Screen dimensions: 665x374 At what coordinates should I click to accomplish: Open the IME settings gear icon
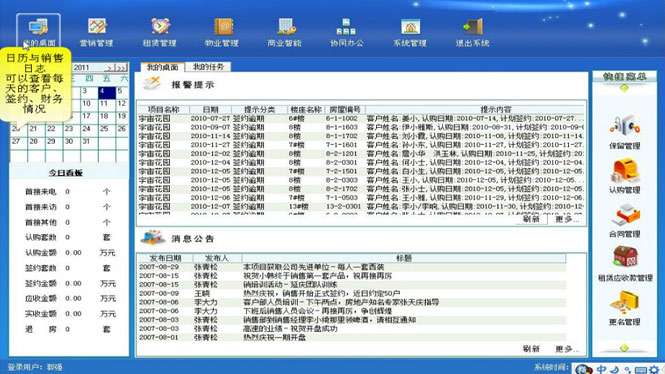pyautogui.click(x=654, y=370)
